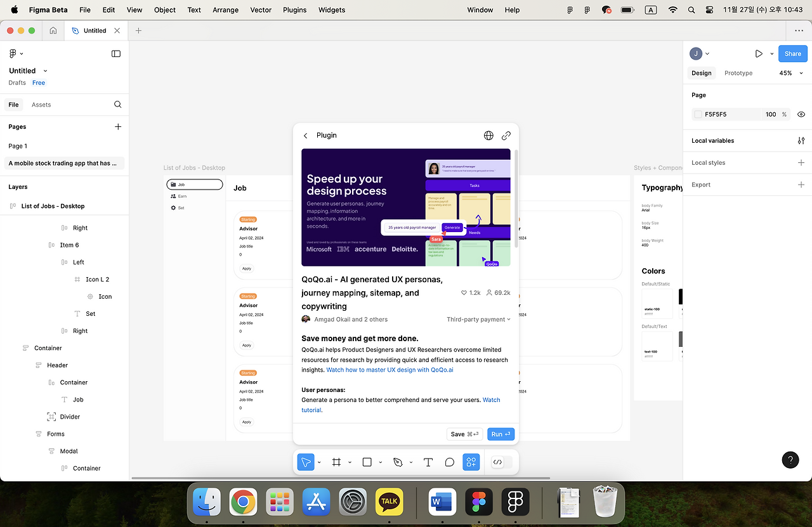Open KakaoTalk from the Dock
812x527 pixels.
(389, 502)
